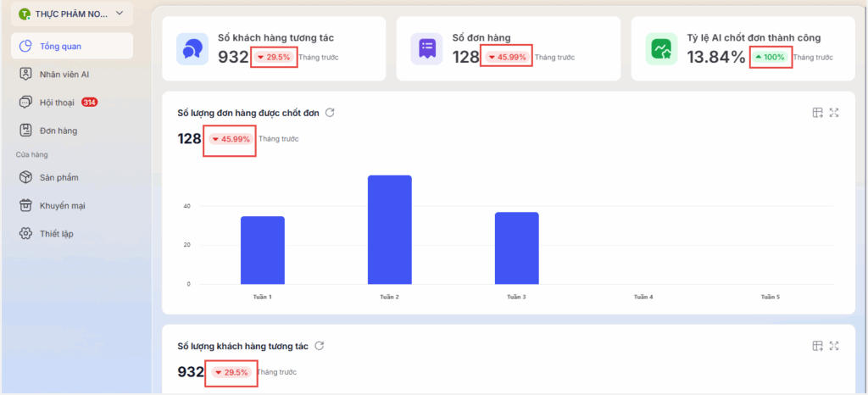The height and width of the screenshot is (395, 868).
Task: Open Nhân viên AI in the sidebar
Action: pyautogui.click(x=64, y=75)
